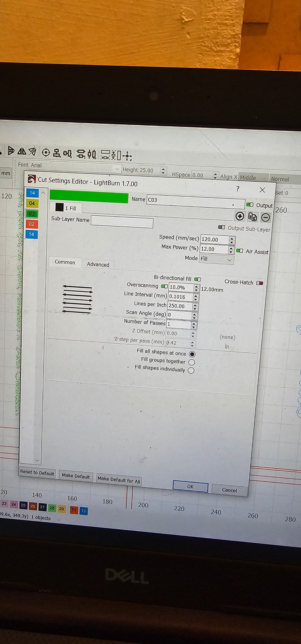
Task: Switch to the Advanced tab
Action: (98, 265)
